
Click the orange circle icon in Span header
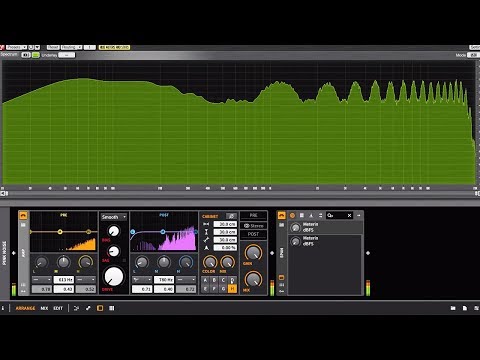coord(292,216)
